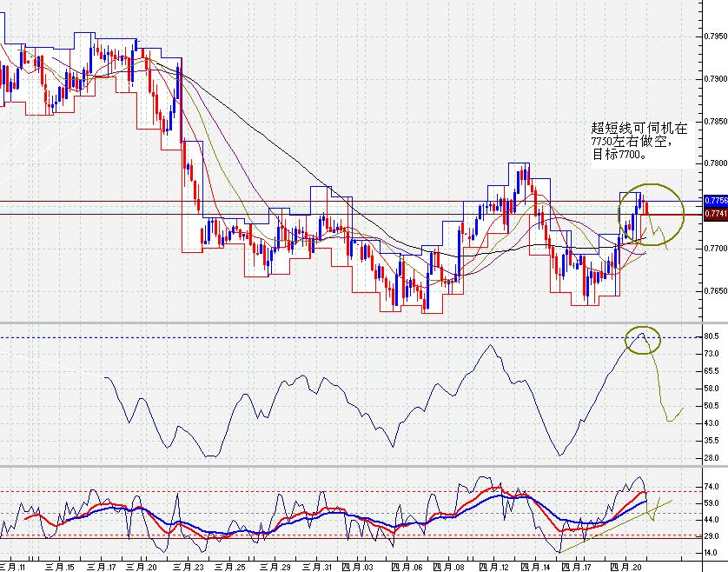Click the 0.7700 price axis label

(716, 249)
